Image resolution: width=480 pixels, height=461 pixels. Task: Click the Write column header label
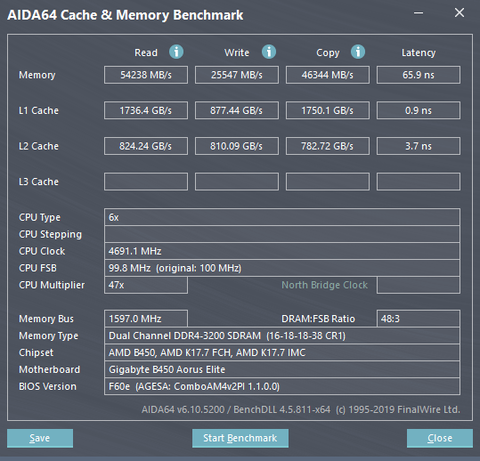coord(237,53)
